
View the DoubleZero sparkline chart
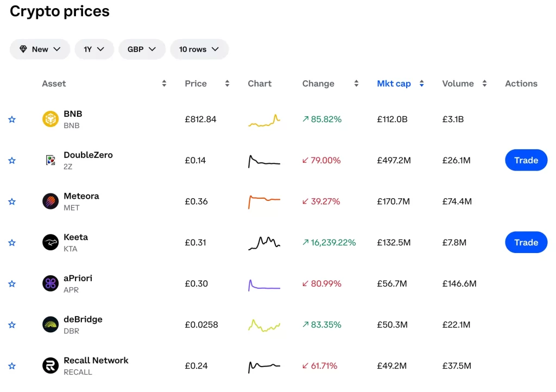(264, 161)
